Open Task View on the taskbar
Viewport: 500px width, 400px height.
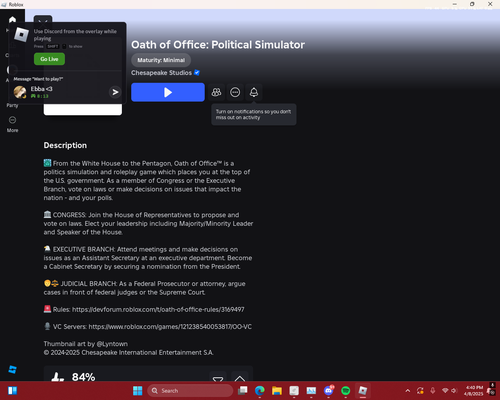tap(243, 390)
